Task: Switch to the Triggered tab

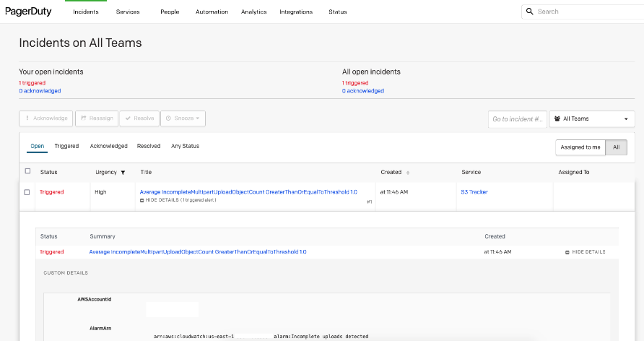Action: point(66,146)
